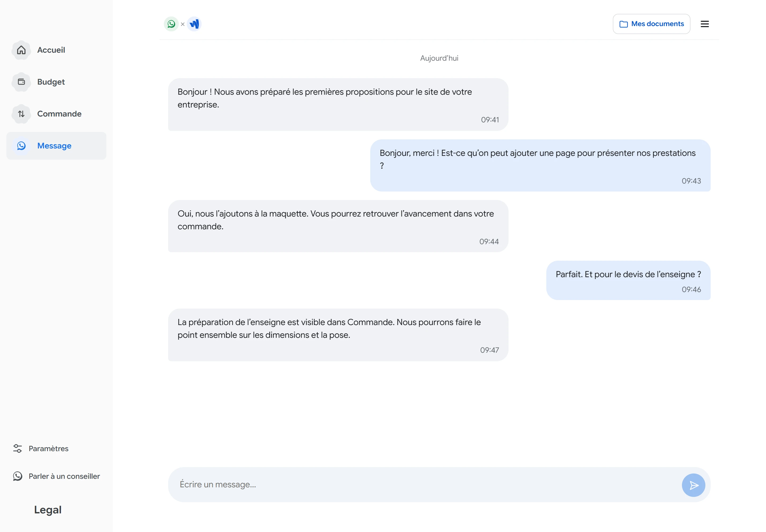Go to the Accueil section
Screen dimensions: 766x532
point(56,50)
